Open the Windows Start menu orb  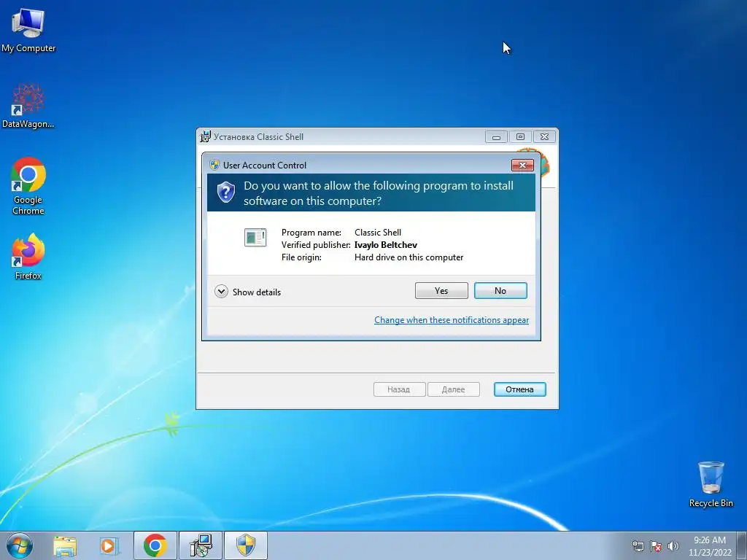pos(20,545)
